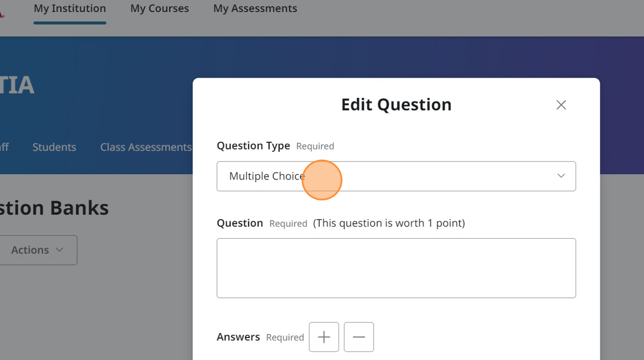The width and height of the screenshot is (644, 360).
Task: Open the Class Assessments section
Action: pyautogui.click(x=145, y=147)
